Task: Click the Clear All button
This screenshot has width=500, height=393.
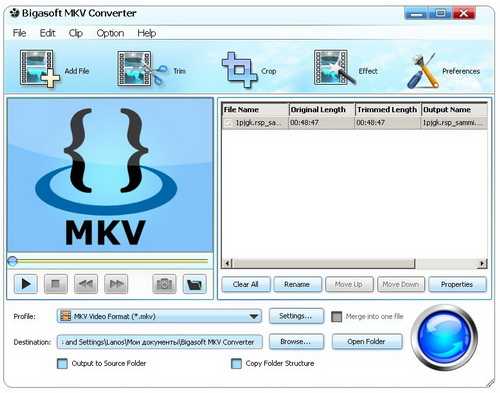Action: 246,285
